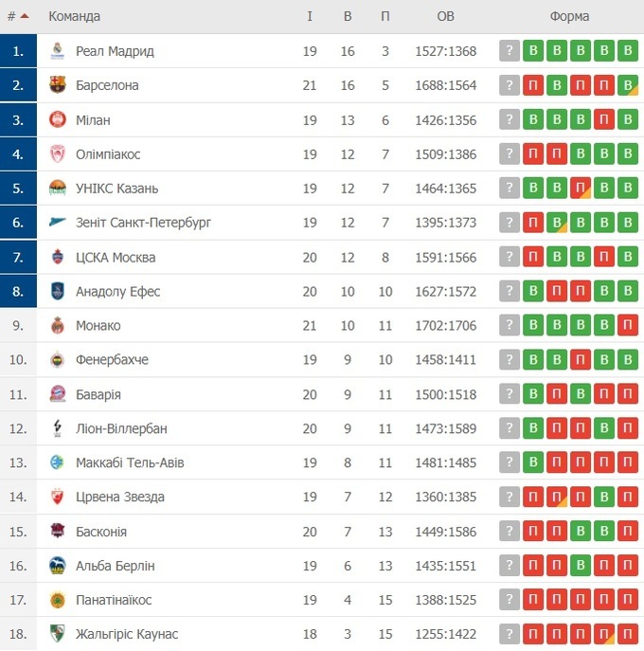Click the CSKA Moscow team emblem
The height and width of the screenshot is (651, 644).
(x=57, y=257)
